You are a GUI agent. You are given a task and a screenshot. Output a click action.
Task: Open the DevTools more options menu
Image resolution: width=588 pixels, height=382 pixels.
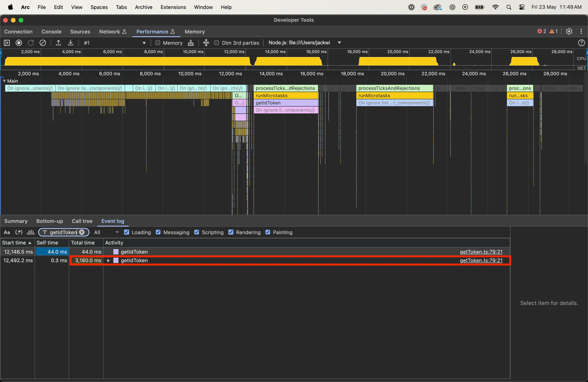click(x=581, y=31)
